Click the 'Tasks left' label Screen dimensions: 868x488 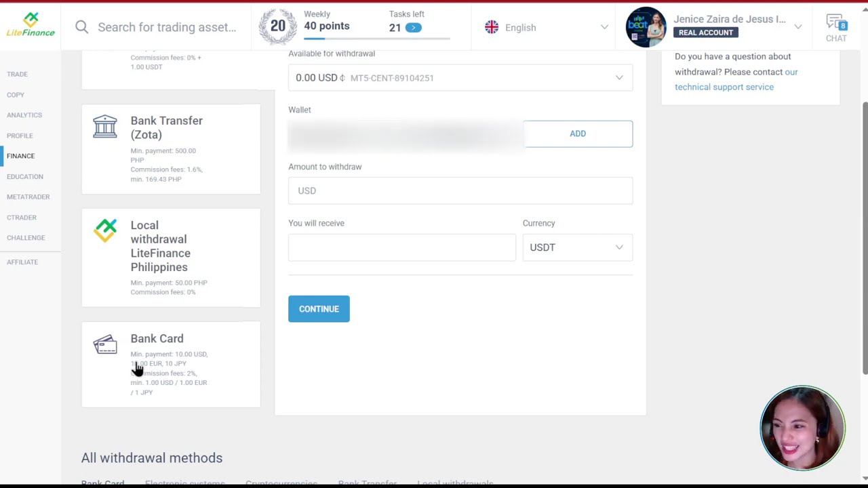(x=407, y=14)
